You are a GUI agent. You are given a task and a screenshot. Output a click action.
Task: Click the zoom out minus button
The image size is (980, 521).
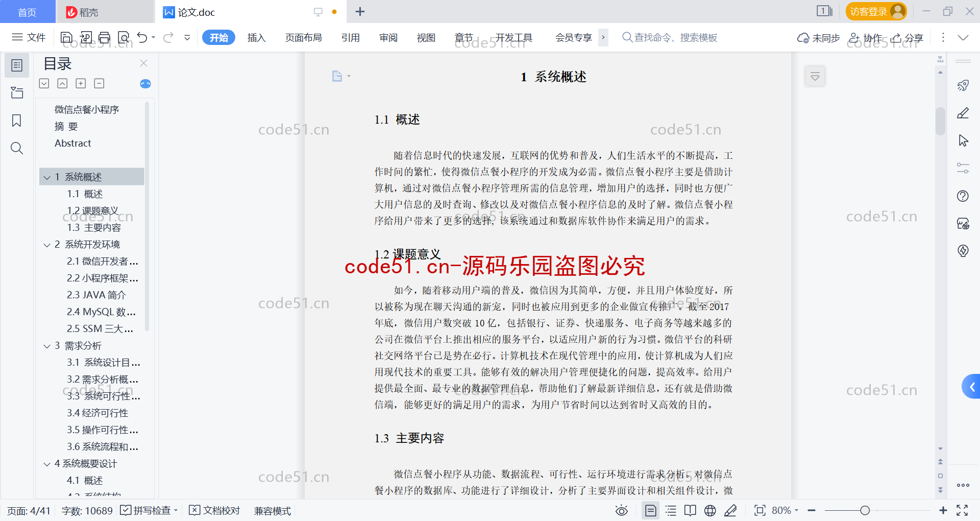pos(812,510)
